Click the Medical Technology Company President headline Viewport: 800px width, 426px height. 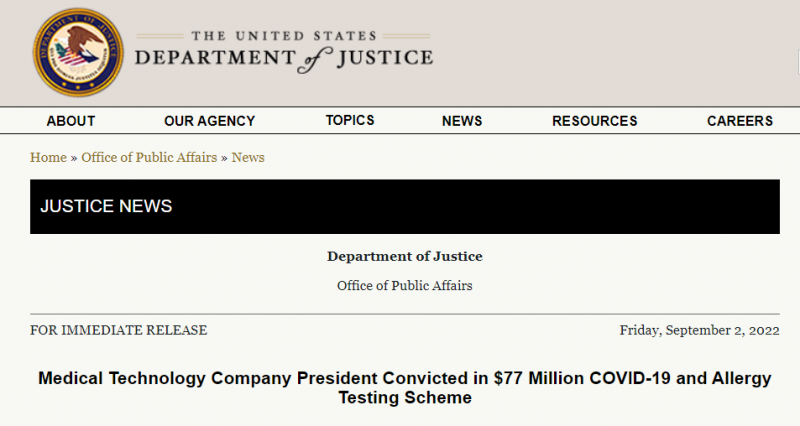pyautogui.click(x=405, y=388)
